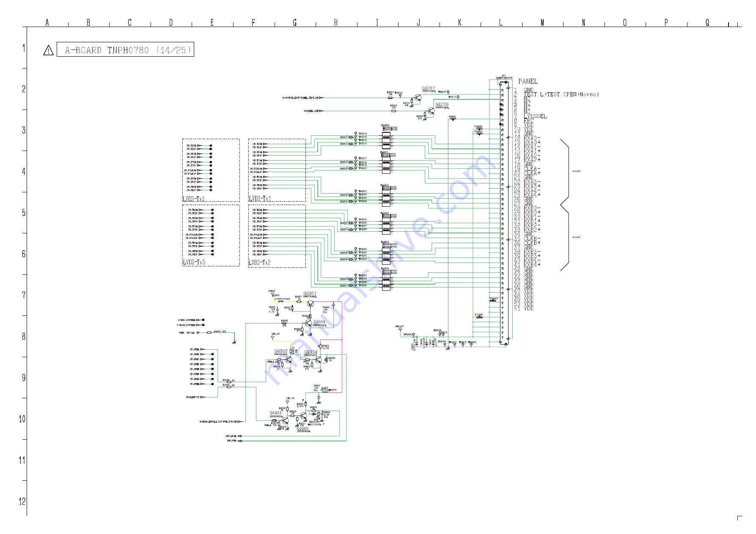Select the LVDS-Tx1 block label

(x=260, y=199)
